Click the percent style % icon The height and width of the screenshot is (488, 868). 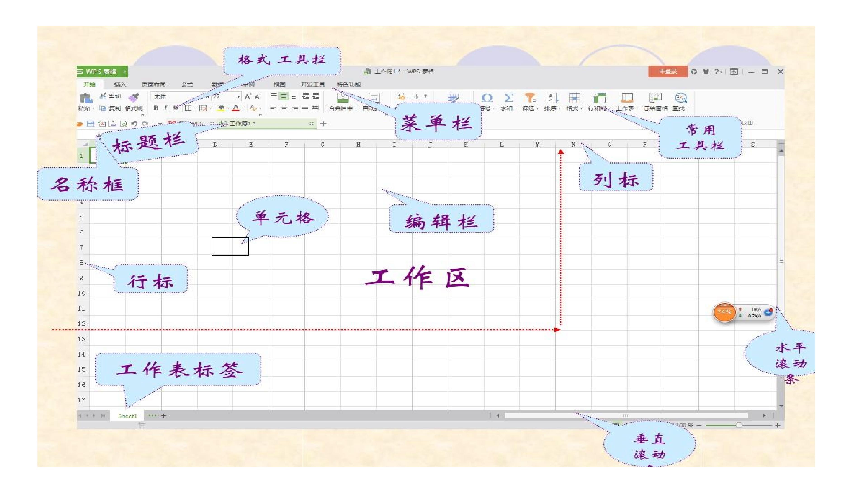click(x=415, y=96)
